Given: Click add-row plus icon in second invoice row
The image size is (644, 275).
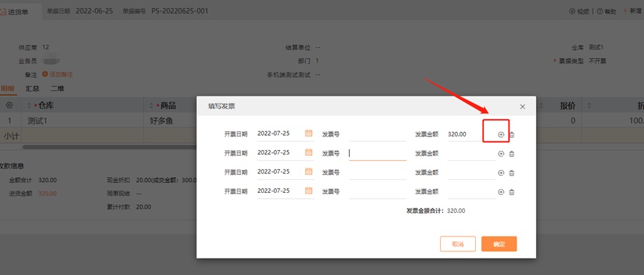Looking at the screenshot, I should [501, 154].
